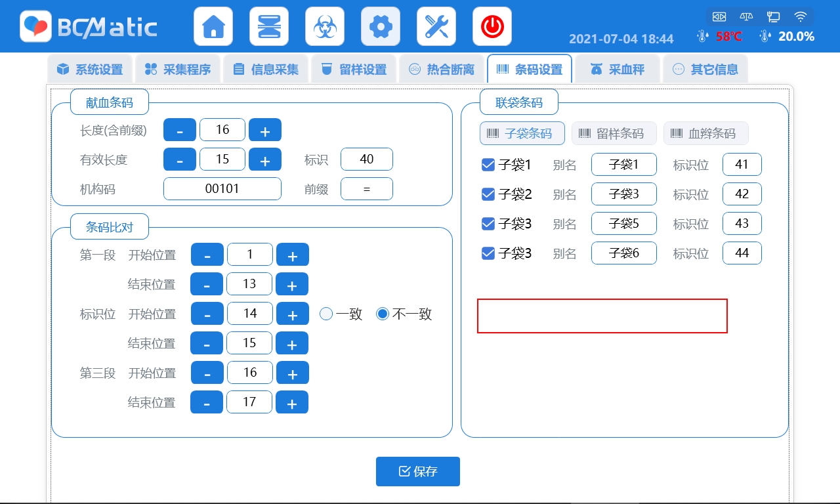Image resolution: width=840 pixels, height=504 pixels.
Task: Click the 标识 field showing 40
Action: click(x=367, y=159)
